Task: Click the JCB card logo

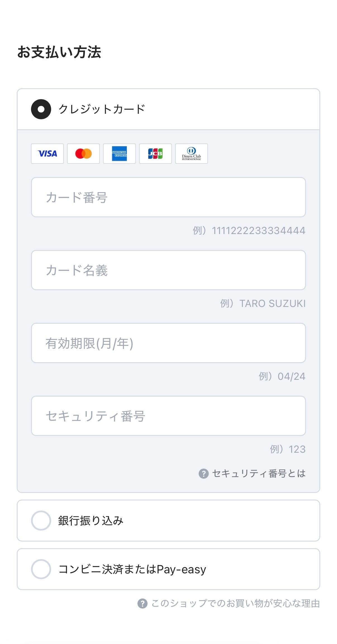Action: click(x=155, y=154)
